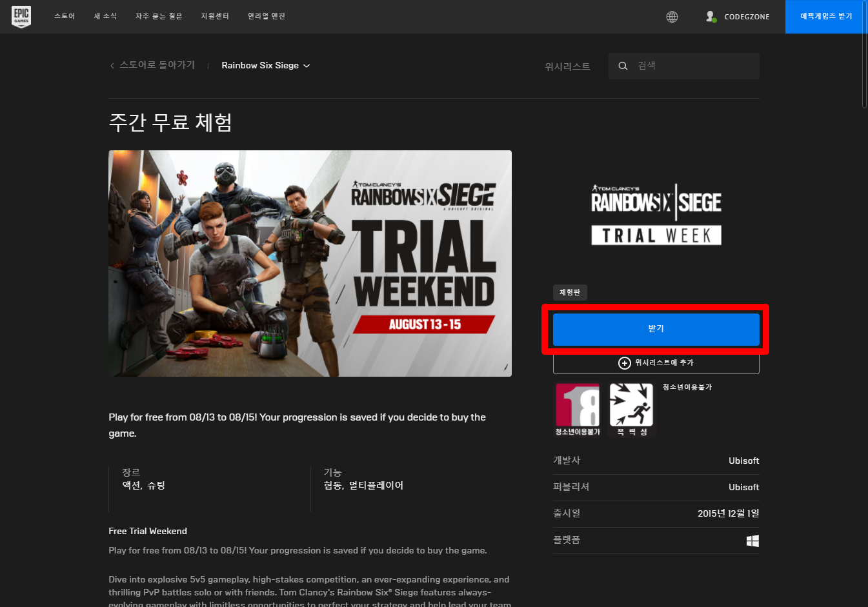Click the 퍼블리셔 Ubisoft value
868x607 pixels.
click(x=743, y=487)
